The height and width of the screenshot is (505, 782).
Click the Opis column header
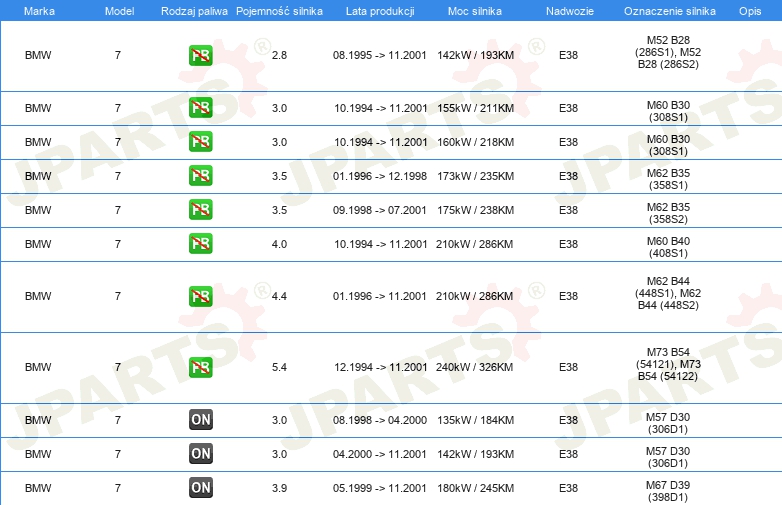click(x=750, y=11)
